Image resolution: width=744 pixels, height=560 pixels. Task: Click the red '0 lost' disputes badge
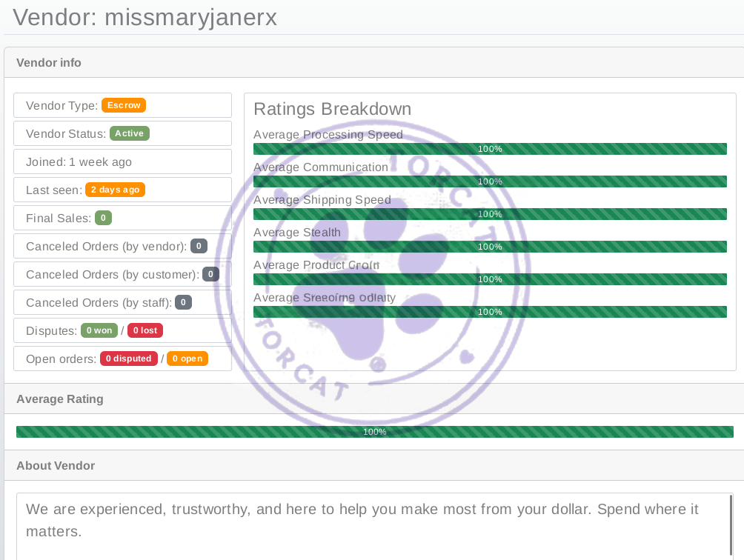pyautogui.click(x=145, y=330)
